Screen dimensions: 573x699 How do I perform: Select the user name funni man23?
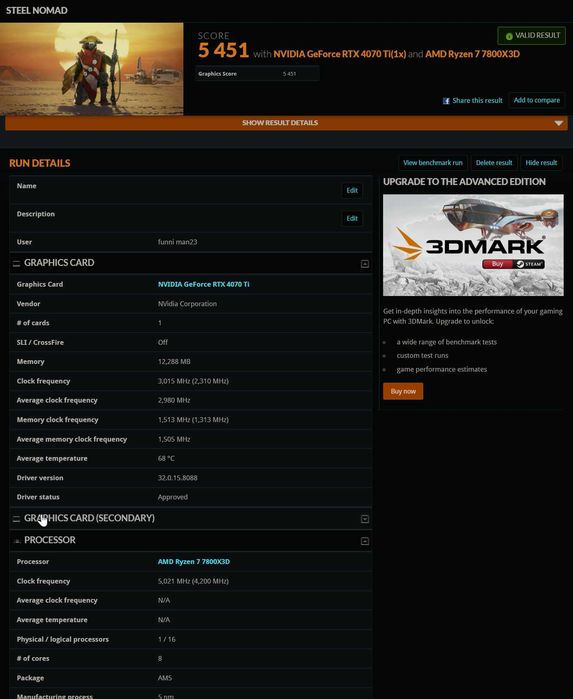click(x=177, y=242)
